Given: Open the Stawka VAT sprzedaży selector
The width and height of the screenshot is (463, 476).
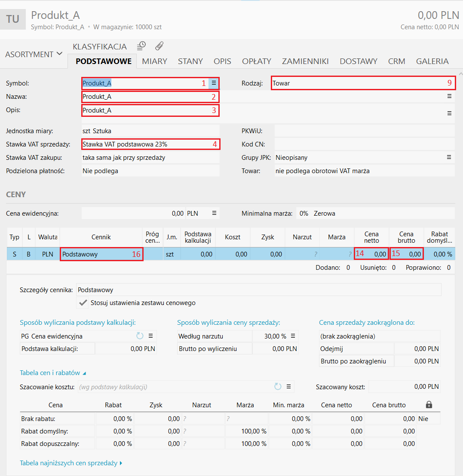Looking at the screenshot, I should tap(150, 144).
